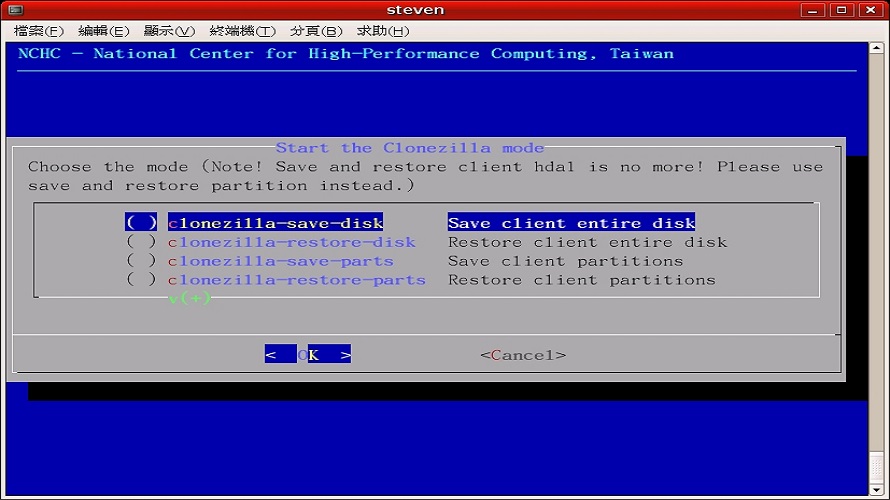Click the terminal scrollbar thumb
The width and height of the screenshot is (890, 500).
tap(876, 468)
